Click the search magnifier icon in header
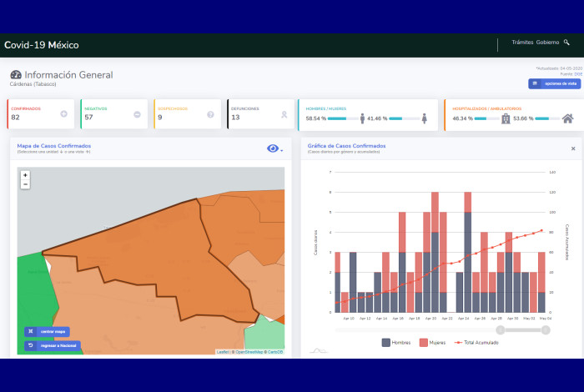Viewport: 584px width, 392px height. (566, 42)
